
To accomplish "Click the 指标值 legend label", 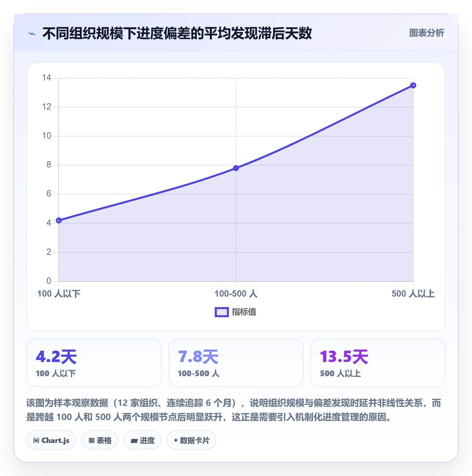I will (244, 312).
